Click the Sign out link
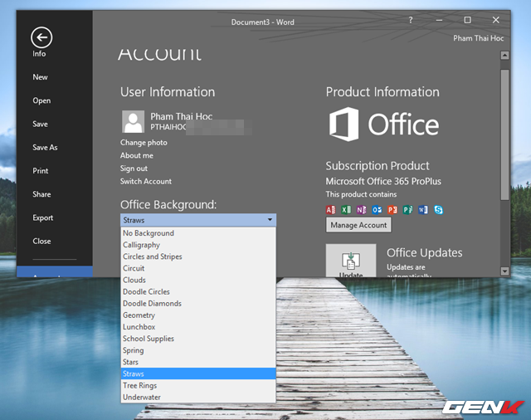This screenshot has height=420, width=531. pos(134,168)
